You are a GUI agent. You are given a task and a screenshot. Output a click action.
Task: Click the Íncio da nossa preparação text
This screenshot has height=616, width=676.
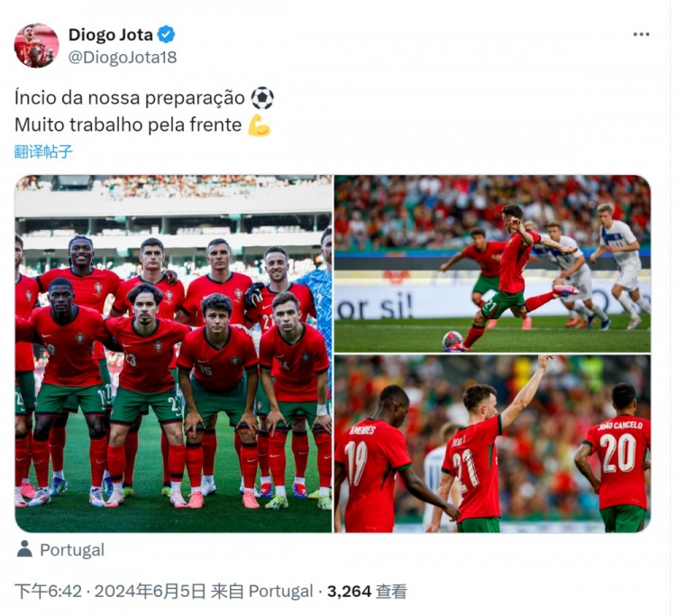[130, 98]
